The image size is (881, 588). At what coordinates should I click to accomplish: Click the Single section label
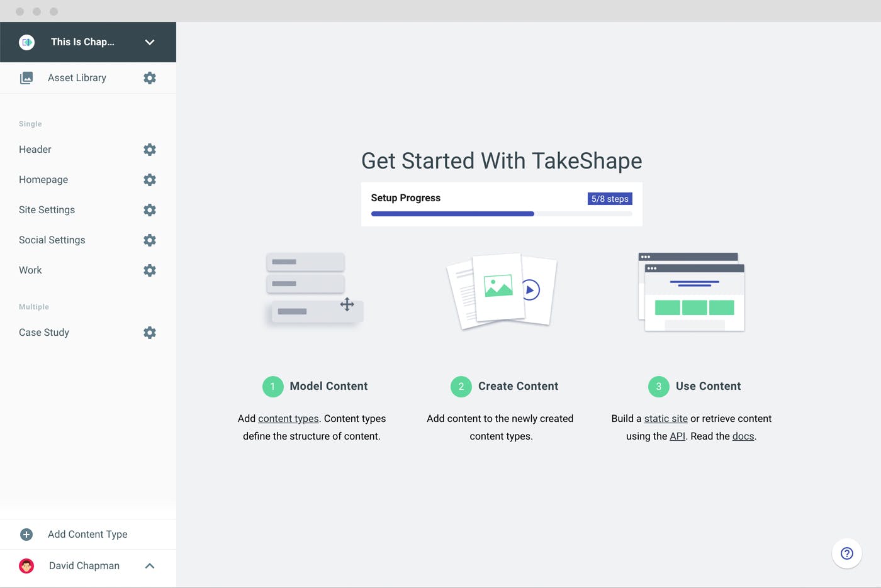click(x=30, y=124)
